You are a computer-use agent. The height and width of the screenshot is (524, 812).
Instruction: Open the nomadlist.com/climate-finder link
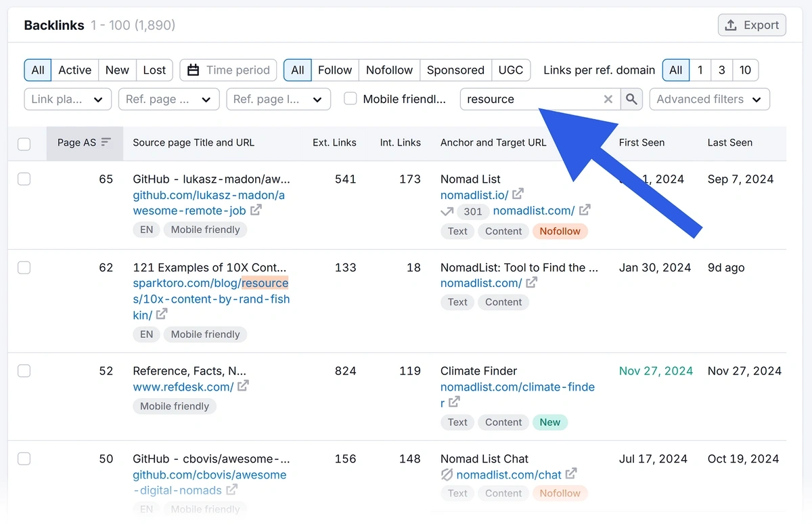[x=518, y=395]
